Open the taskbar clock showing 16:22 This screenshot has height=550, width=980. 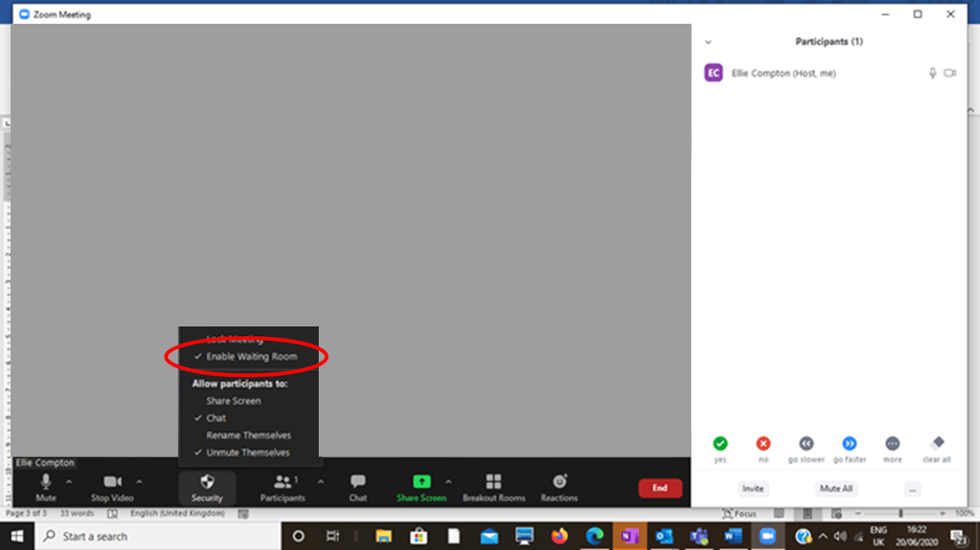(x=917, y=536)
